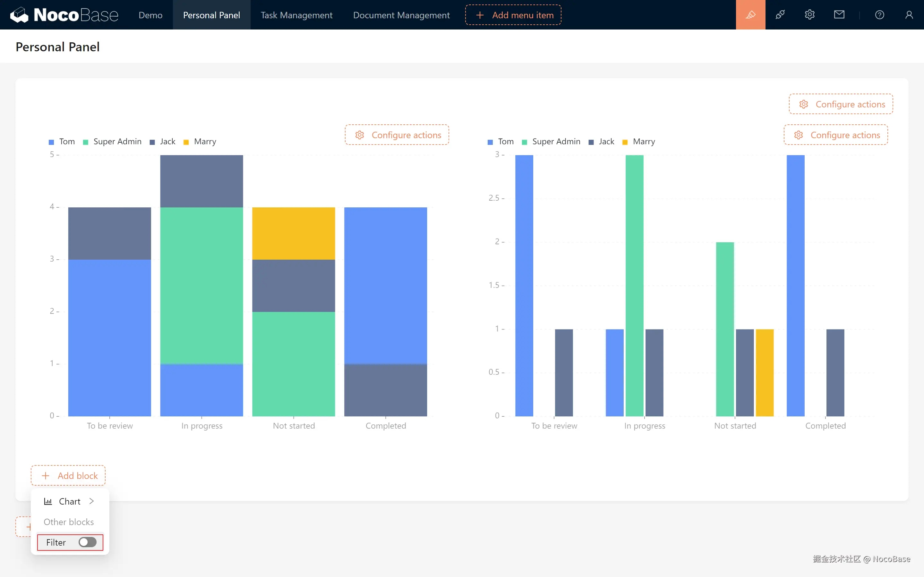The width and height of the screenshot is (924, 577).
Task: Open the plugin manager plug icon
Action: click(x=780, y=15)
